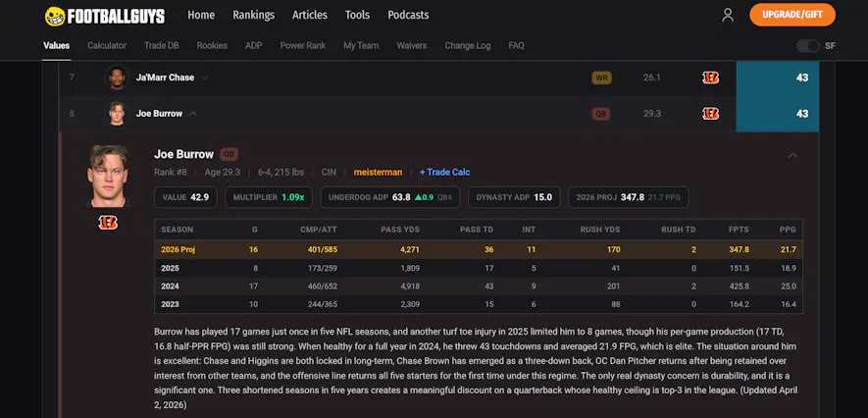Click the age 26.1 in Chase's row
Screen dimensions: 868x418
[x=652, y=78]
